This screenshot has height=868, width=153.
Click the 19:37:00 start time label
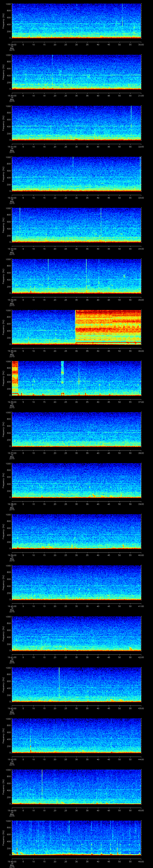point(12,453)
